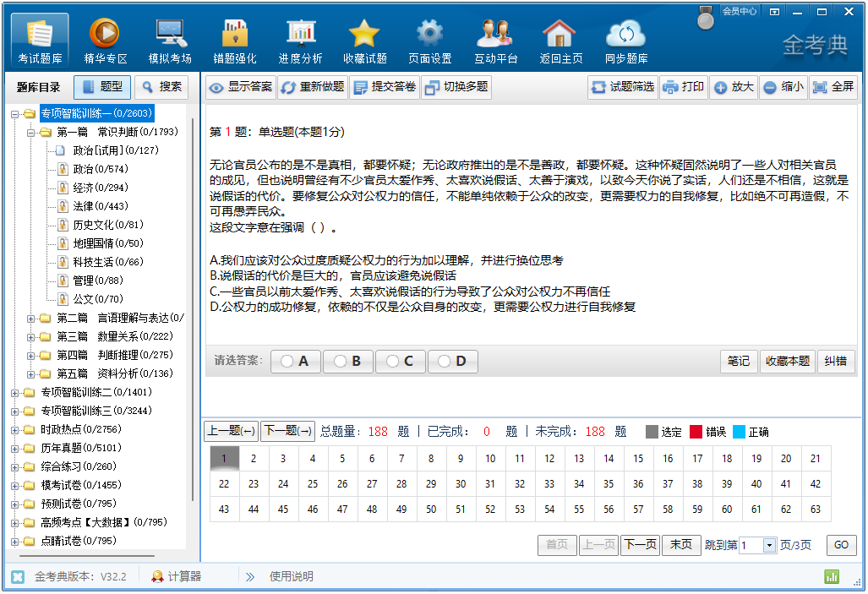Return home via 返回主页 icon
868x594 pixels.
pyautogui.click(x=561, y=34)
